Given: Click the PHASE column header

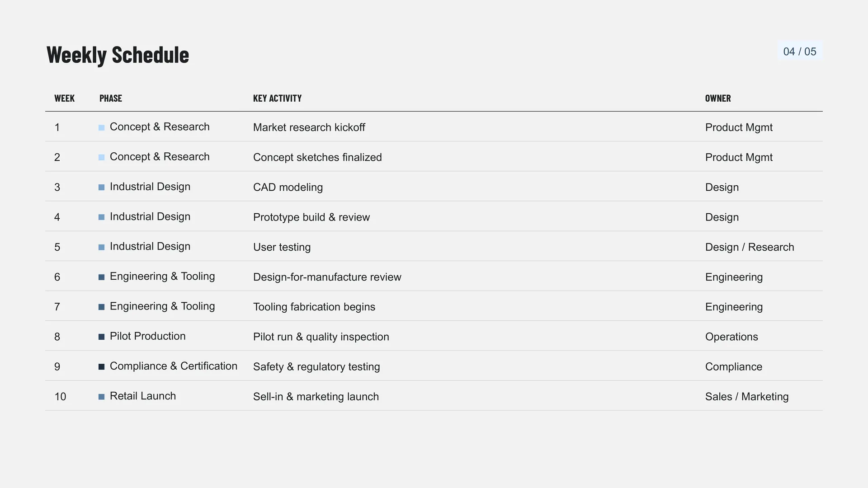Looking at the screenshot, I should [111, 99].
